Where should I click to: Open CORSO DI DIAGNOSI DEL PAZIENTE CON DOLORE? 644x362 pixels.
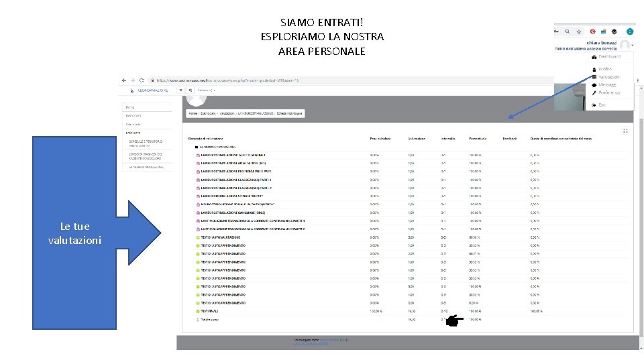(146, 156)
